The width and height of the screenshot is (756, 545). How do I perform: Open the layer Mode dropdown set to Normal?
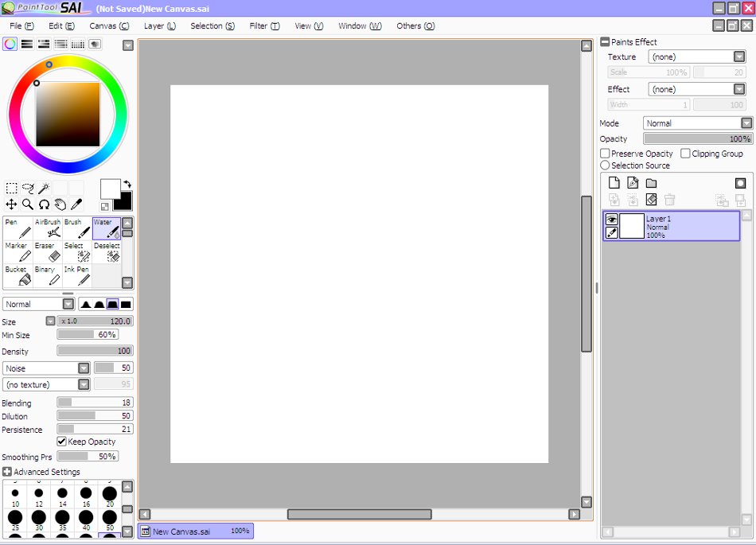(x=697, y=123)
